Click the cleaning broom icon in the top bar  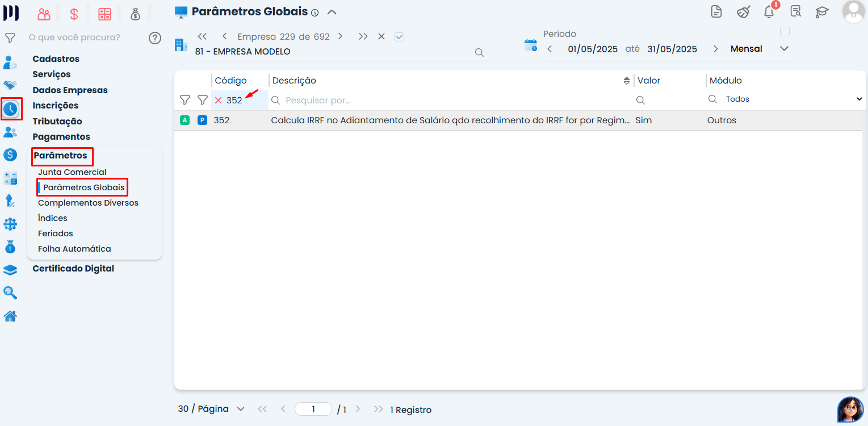pyautogui.click(x=743, y=11)
